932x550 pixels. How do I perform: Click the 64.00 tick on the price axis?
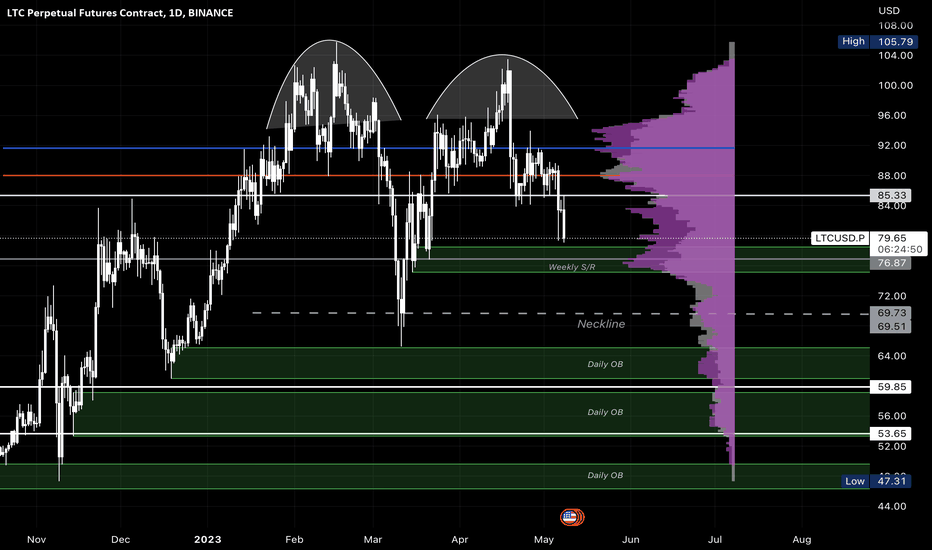point(892,356)
